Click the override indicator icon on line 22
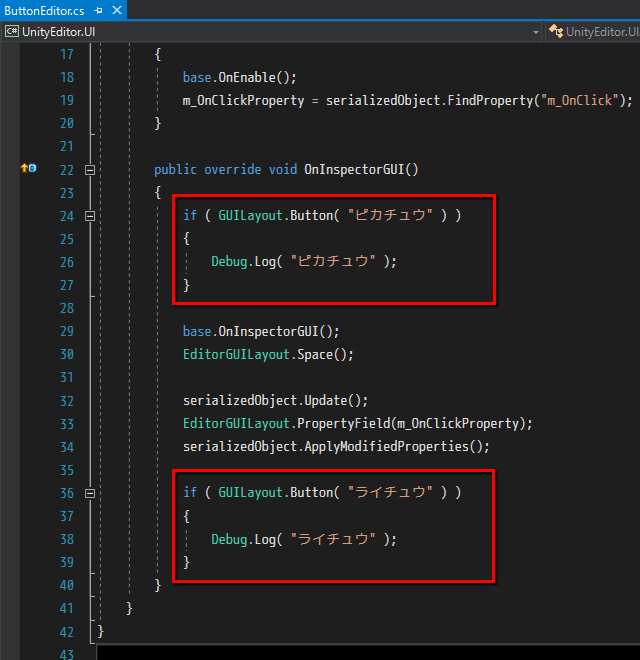This screenshot has width=640, height=660. [28, 168]
